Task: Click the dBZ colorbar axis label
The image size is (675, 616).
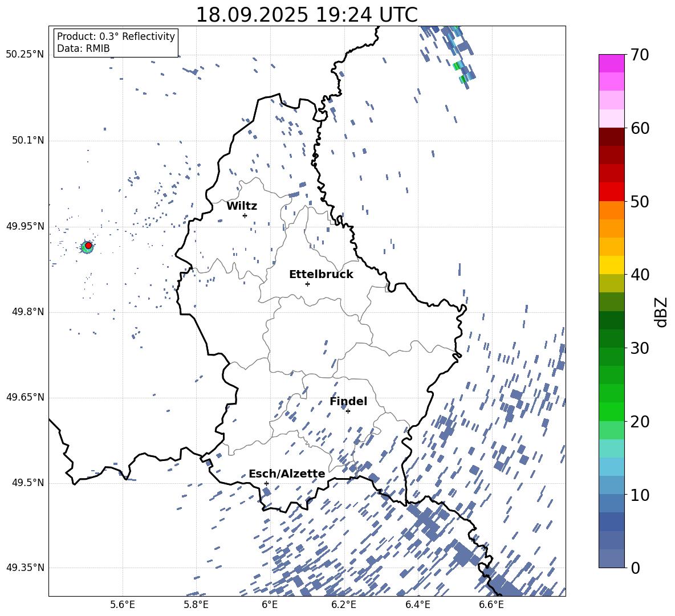Action: click(x=661, y=312)
